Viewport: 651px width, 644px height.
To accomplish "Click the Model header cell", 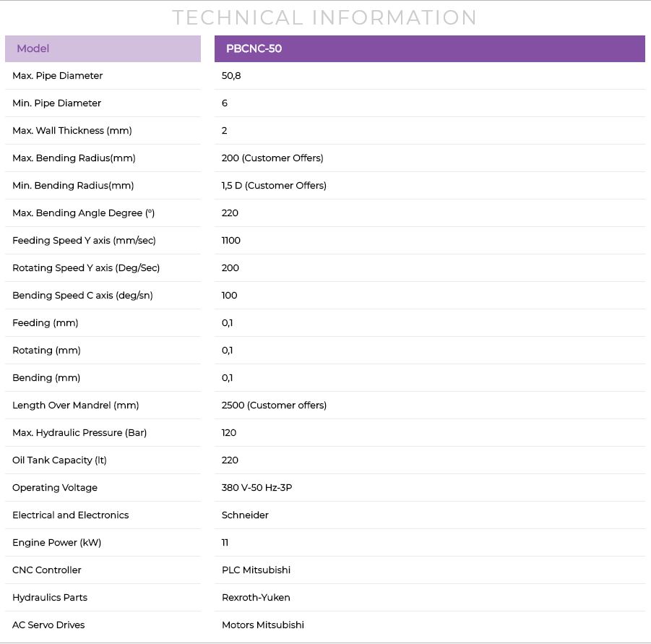I will pos(103,48).
